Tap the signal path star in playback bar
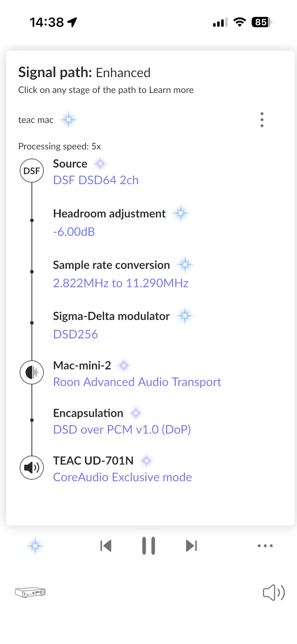The image size is (297, 644). 35,546
